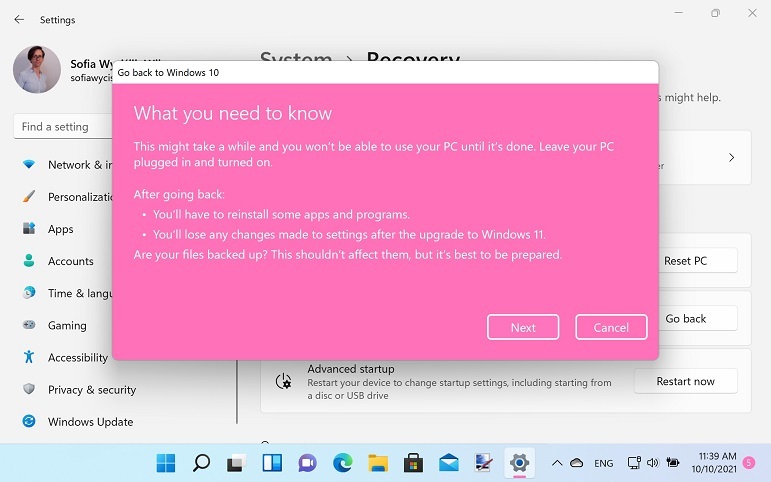
Task: Switch input language ENG indicator
Action: coord(603,463)
